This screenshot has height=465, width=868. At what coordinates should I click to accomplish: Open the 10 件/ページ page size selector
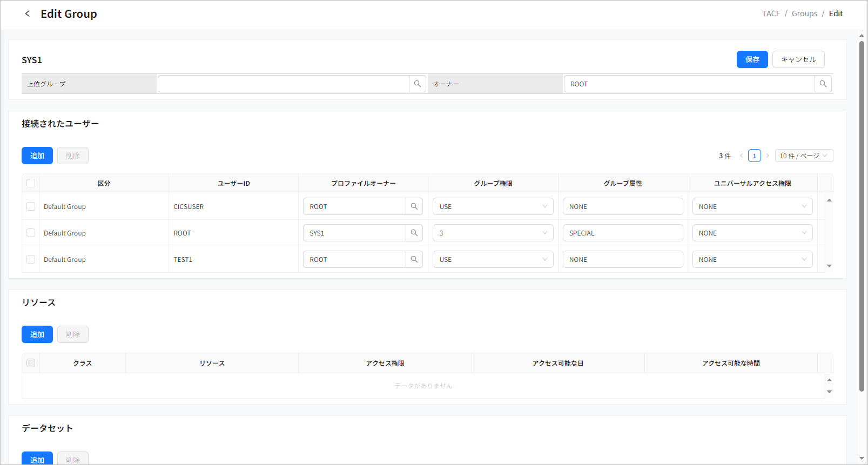[x=803, y=156]
